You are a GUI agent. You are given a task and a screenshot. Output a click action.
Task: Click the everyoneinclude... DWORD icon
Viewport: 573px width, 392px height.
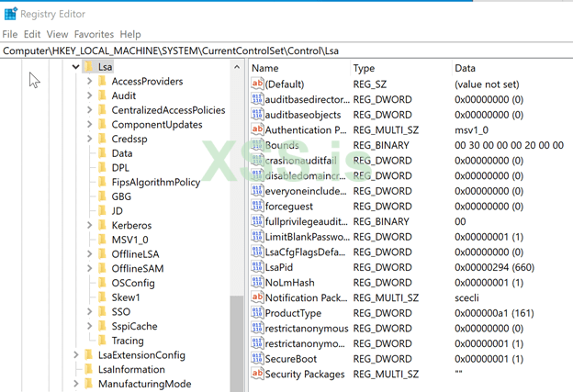point(257,191)
